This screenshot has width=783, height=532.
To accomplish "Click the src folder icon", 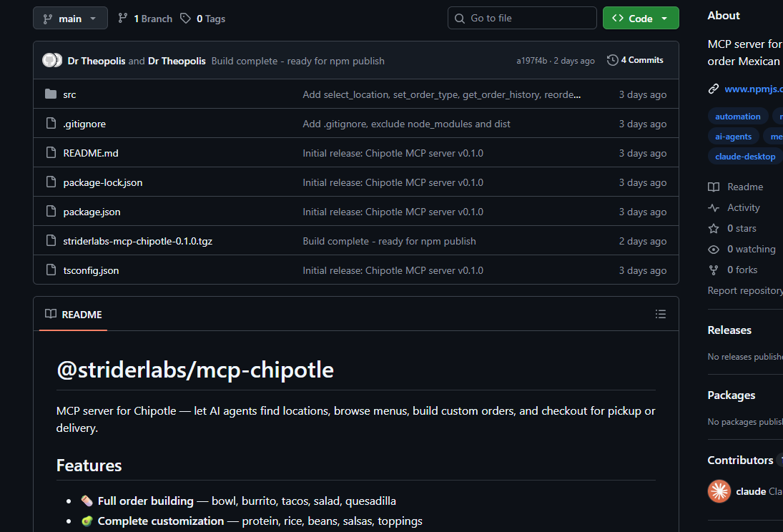I will [x=51, y=94].
